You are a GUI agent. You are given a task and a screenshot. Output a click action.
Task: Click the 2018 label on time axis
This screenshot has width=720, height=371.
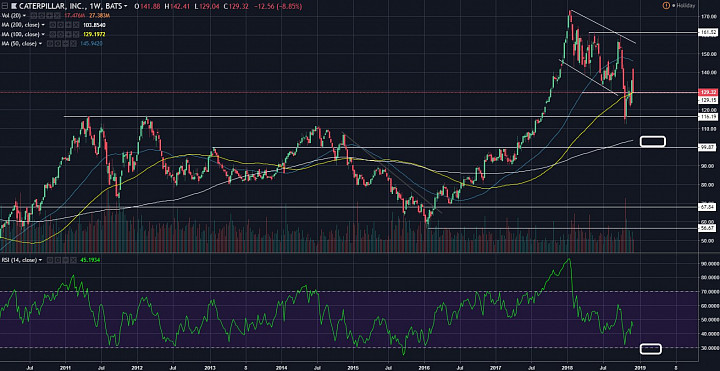point(568,367)
